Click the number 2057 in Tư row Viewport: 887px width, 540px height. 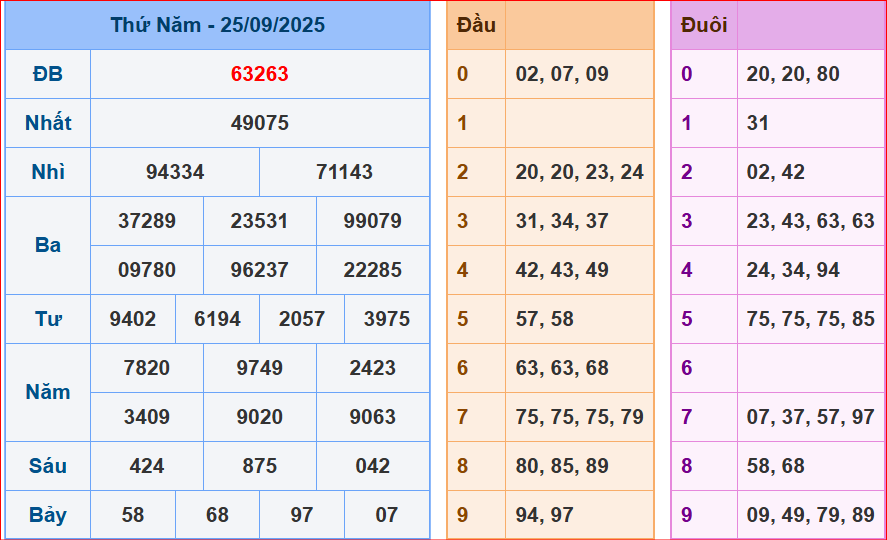tap(302, 319)
